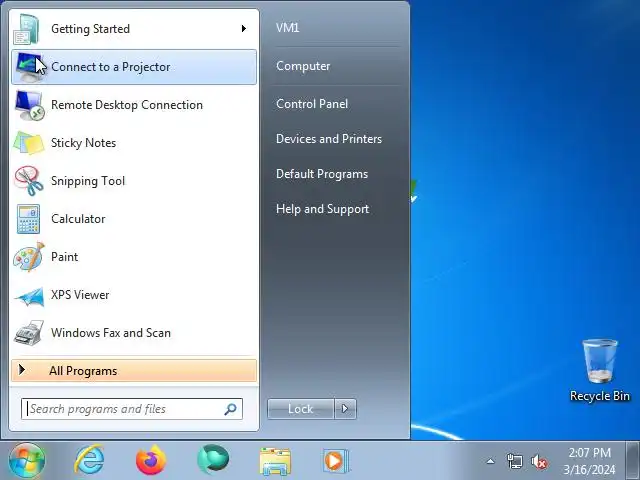The width and height of the screenshot is (640, 480).
Task: Click the Sticky Notes icon
Action: click(x=29, y=143)
